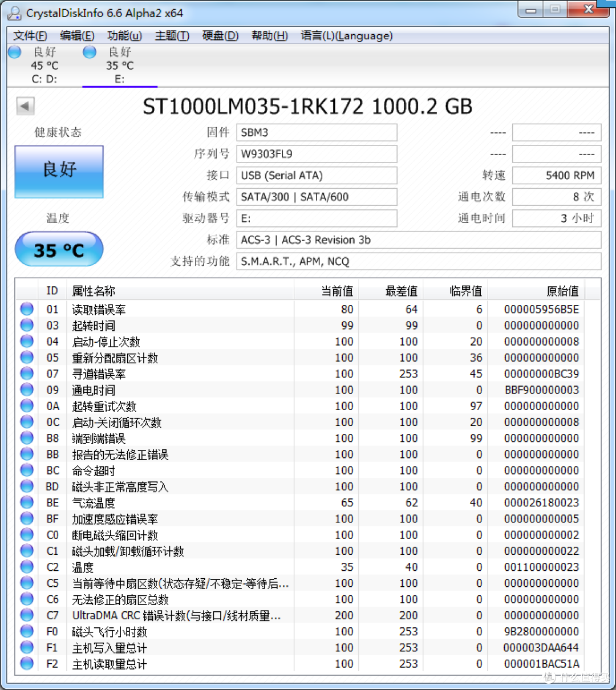Click the 良好 health status button
This screenshot has width=616, height=690.
(x=59, y=172)
